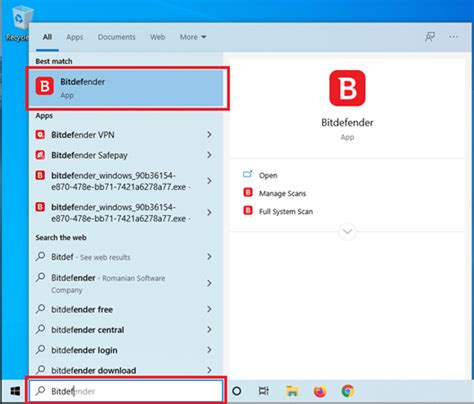The height and width of the screenshot is (404, 474).
Task: Click the magnifier icon in search box
Action: [41, 390]
